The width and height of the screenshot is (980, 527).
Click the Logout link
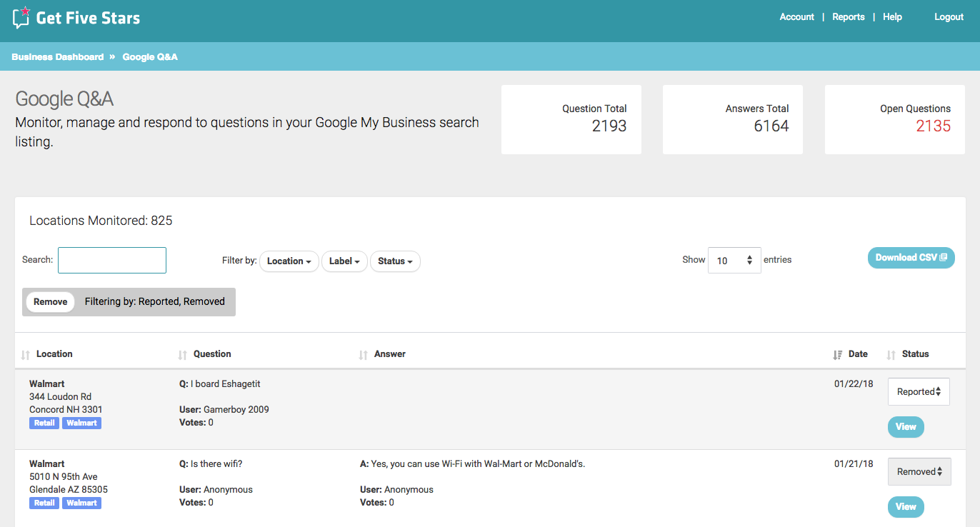[949, 17]
